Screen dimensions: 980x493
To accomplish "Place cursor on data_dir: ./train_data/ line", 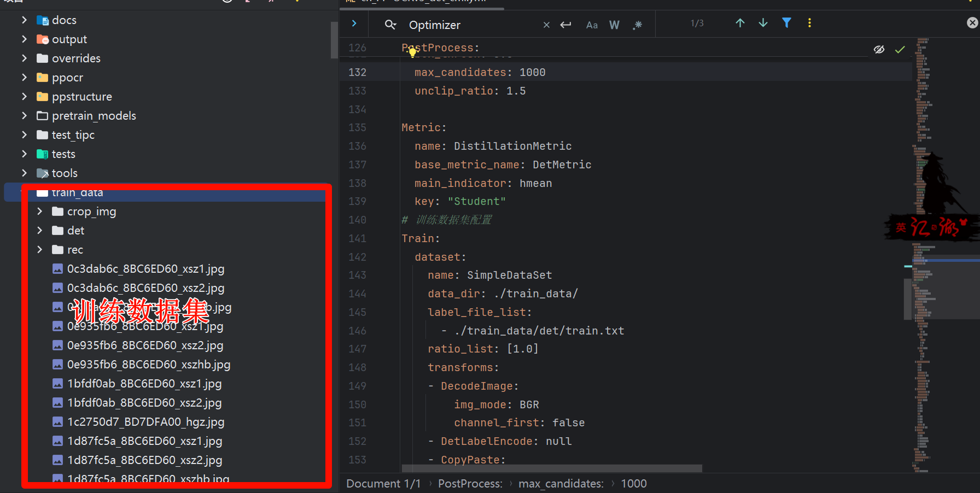I will 503,294.
